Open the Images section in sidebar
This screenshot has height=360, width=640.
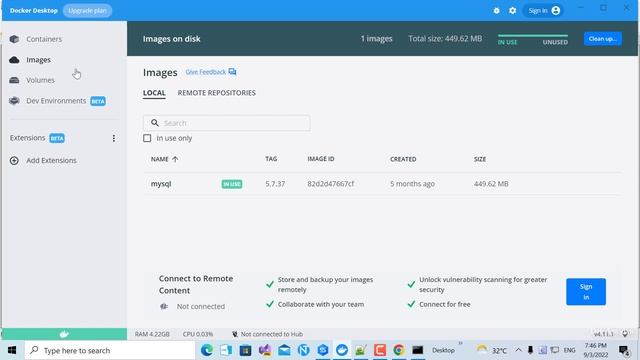[x=38, y=60]
